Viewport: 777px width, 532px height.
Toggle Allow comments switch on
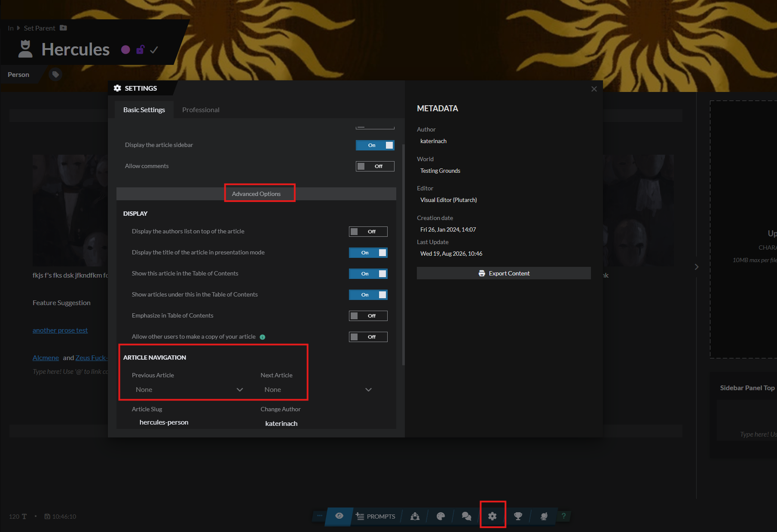pyautogui.click(x=375, y=166)
